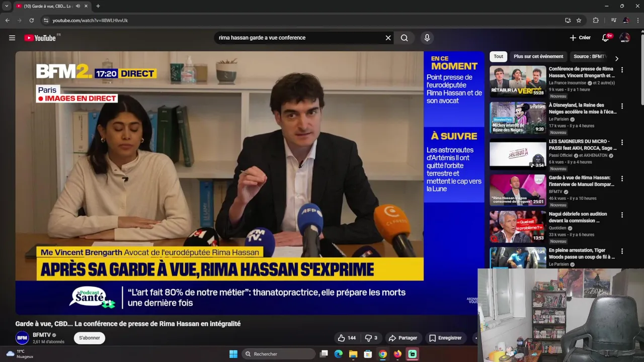Open options menu for Conférence de presse video

622,70
